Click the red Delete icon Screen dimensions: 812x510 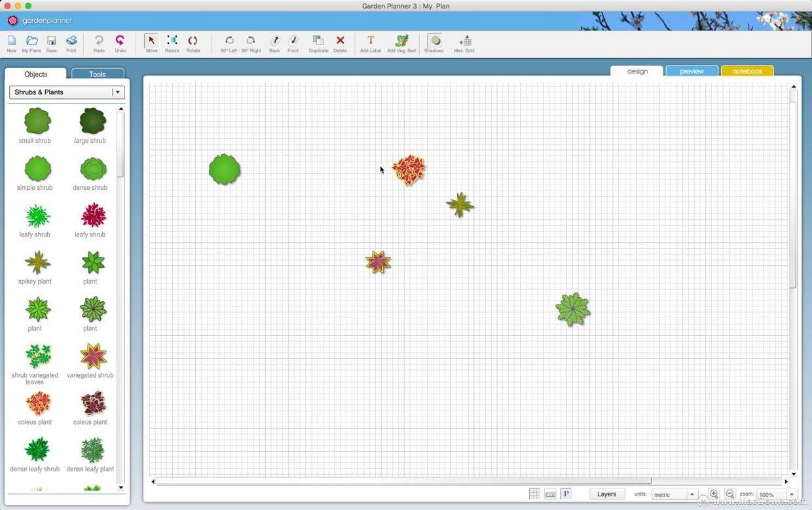[340, 43]
